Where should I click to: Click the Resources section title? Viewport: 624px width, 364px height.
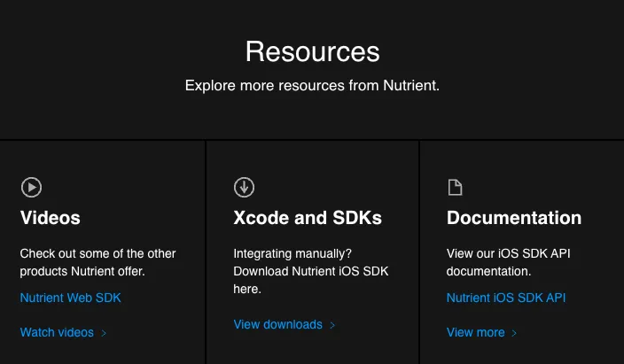312,51
